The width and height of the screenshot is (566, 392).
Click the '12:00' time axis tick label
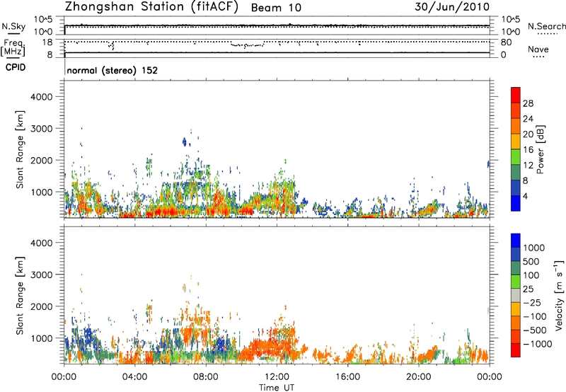(277, 377)
